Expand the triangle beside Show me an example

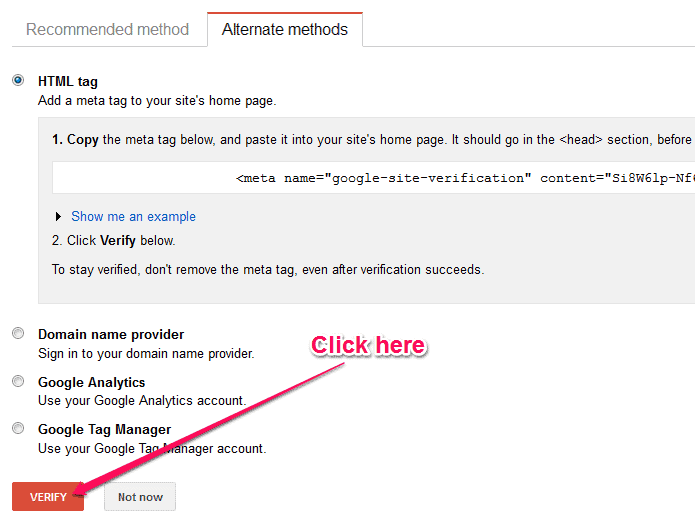tap(59, 216)
